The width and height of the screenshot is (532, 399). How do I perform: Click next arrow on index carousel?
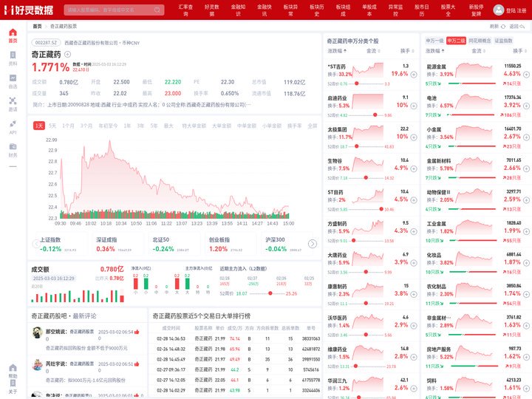(x=312, y=244)
